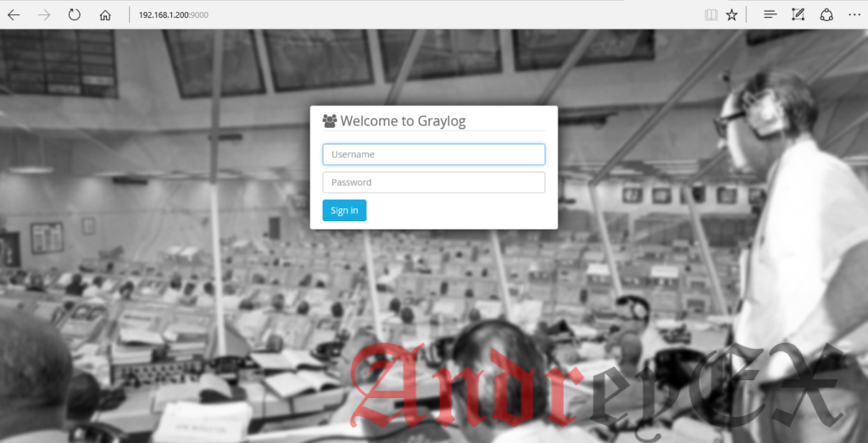Click the Share icon in browser toolbar

pos(826,15)
